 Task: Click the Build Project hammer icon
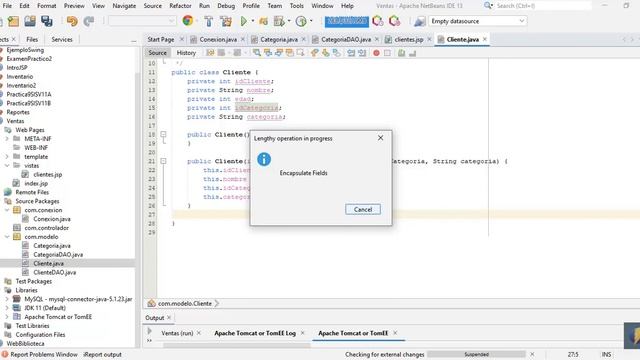point(209,21)
